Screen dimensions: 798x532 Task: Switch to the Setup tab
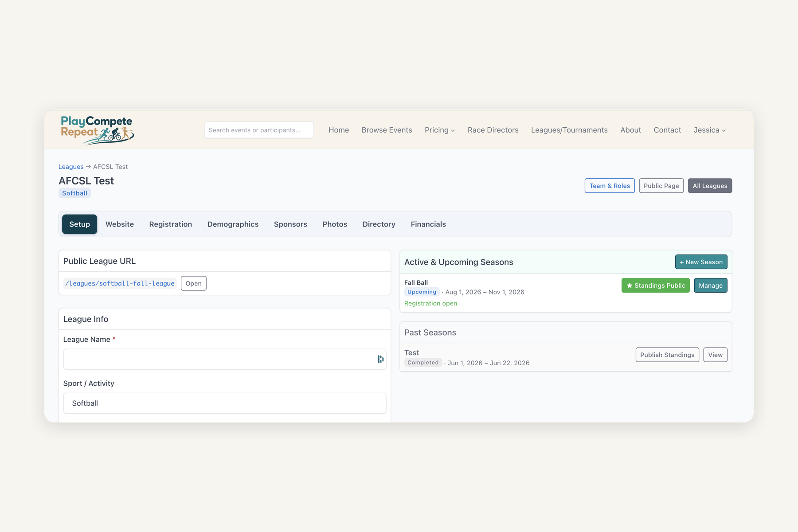[x=79, y=224]
